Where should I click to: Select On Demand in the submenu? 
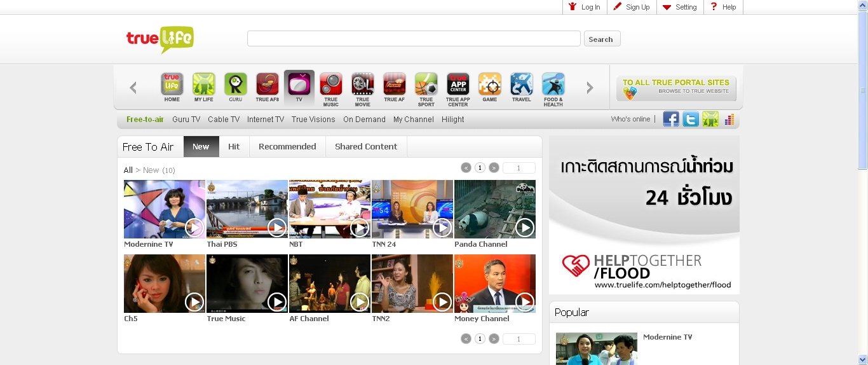click(364, 120)
